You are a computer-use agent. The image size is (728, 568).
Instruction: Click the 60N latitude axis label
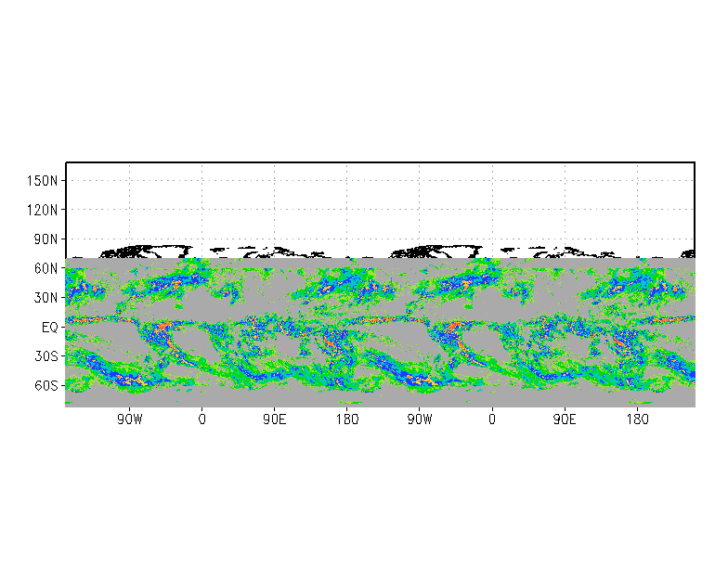45,269
